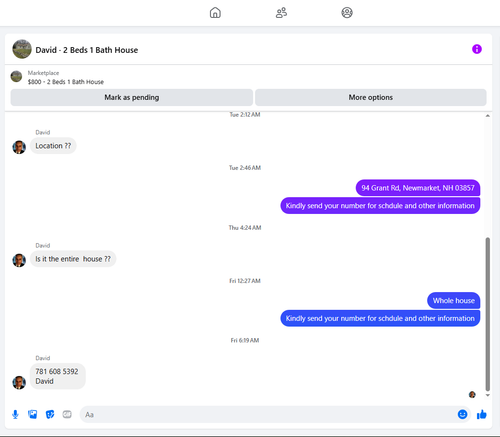Click David's avatar next to phone number message

[19, 382]
